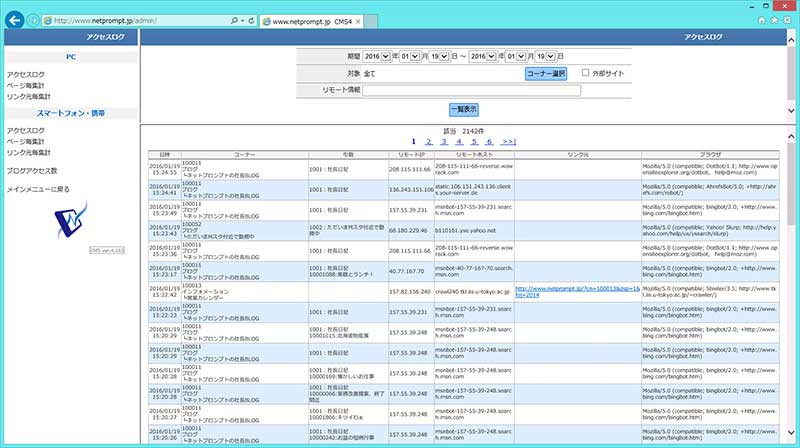Maximize the browser window
Screen dimensions: 800x448
[x=766, y=6]
